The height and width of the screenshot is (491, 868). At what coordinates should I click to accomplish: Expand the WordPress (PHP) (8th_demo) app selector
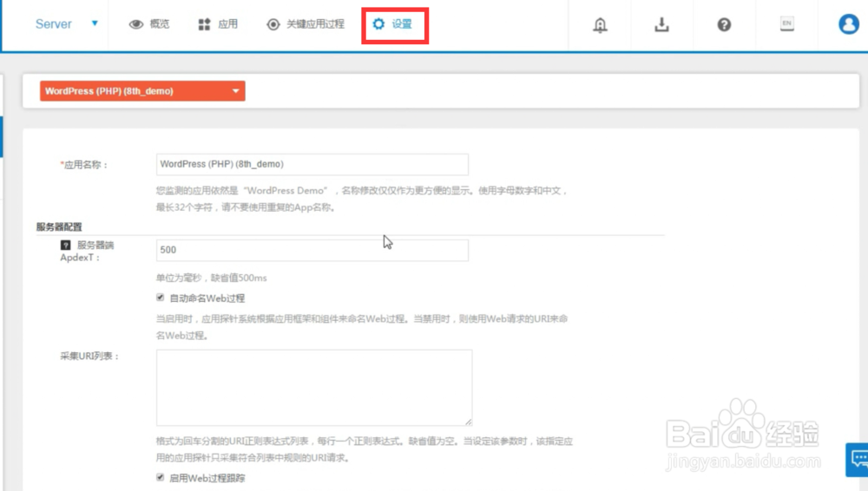[142, 91]
